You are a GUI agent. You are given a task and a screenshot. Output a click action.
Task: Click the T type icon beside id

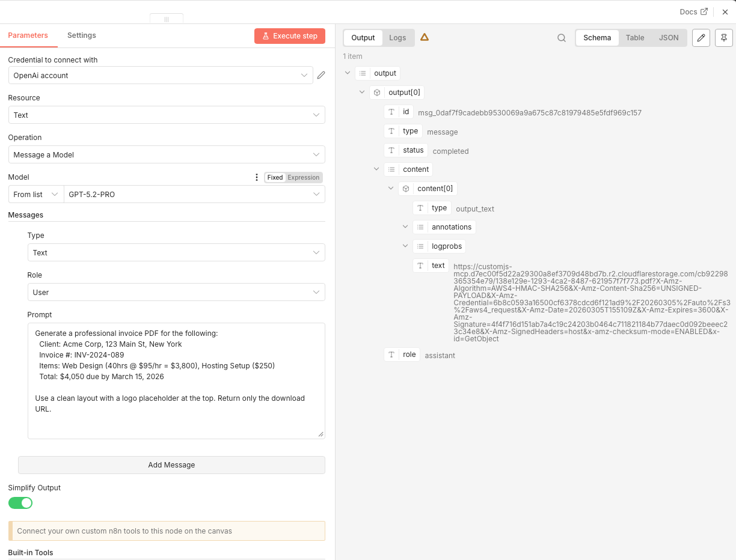390,111
